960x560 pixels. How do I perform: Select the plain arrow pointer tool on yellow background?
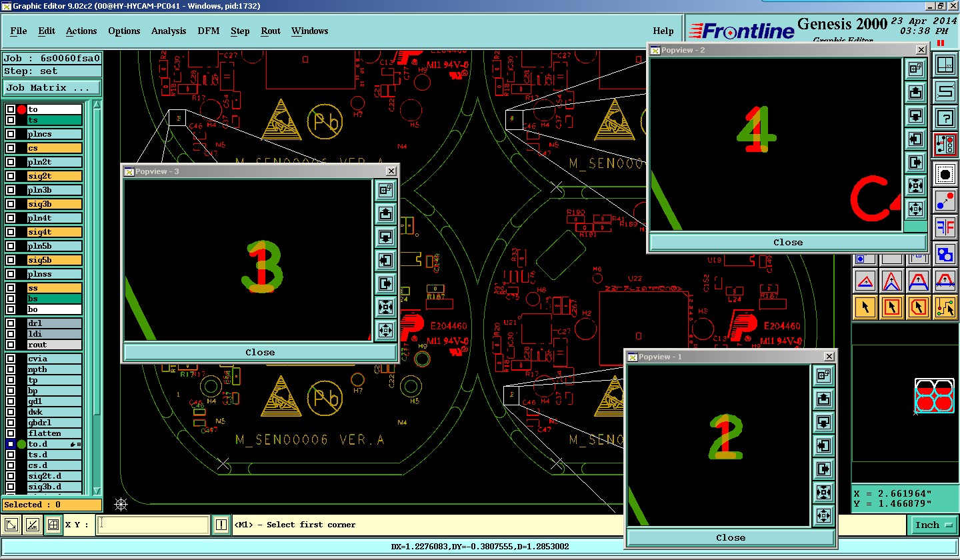[865, 307]
